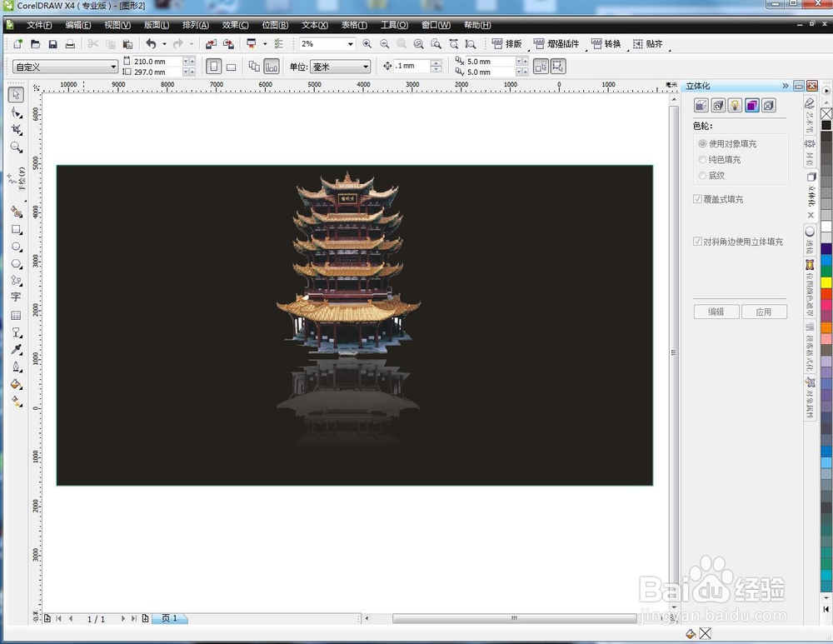Open the 文件(F) menu
Screen dimensions: 833x644
tap(39, 25)
